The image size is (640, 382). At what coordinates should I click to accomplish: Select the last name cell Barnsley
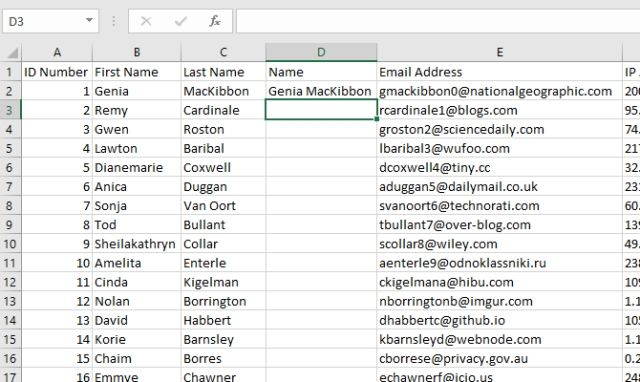click(x=223, y=340)
